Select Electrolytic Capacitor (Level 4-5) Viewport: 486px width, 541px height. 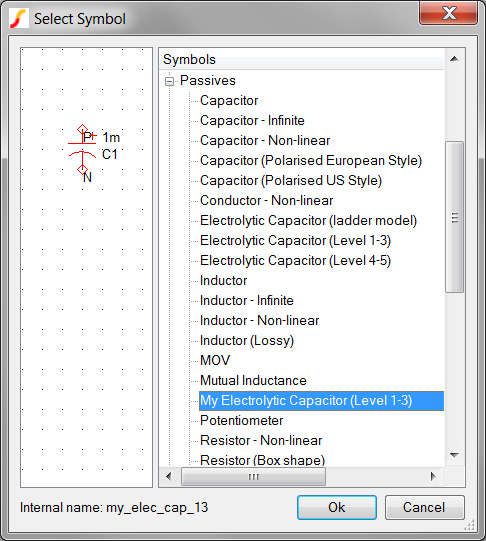pos(295,261)
